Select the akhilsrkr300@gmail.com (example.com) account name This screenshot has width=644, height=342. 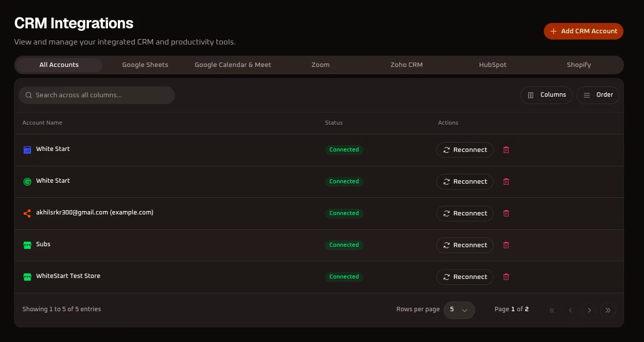coord(95,213)
